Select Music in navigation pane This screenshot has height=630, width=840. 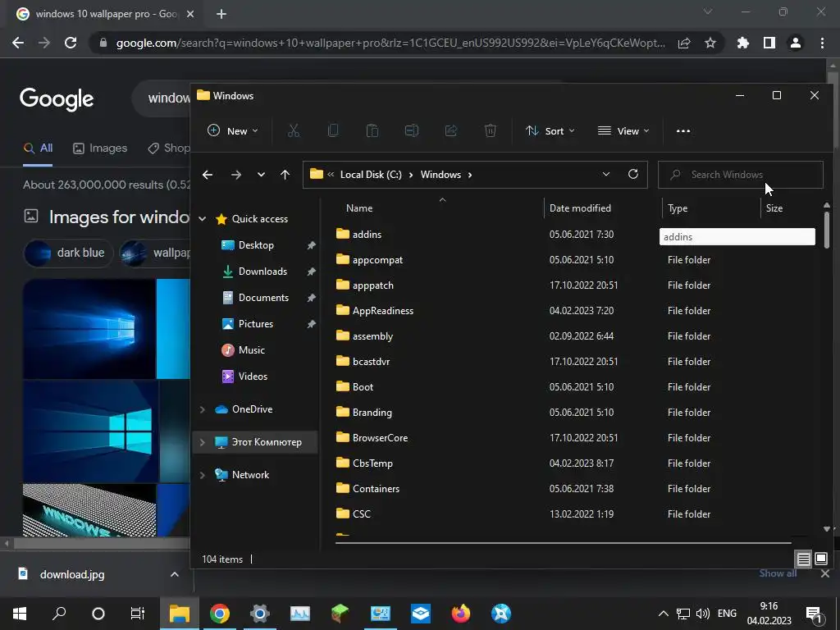[x=251, y=350]
